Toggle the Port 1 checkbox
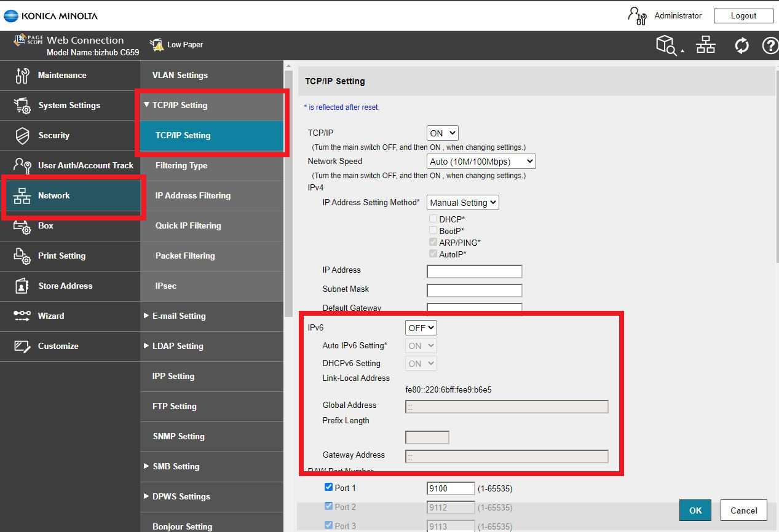Screen dimensions: 779x532 pos(329,488)
